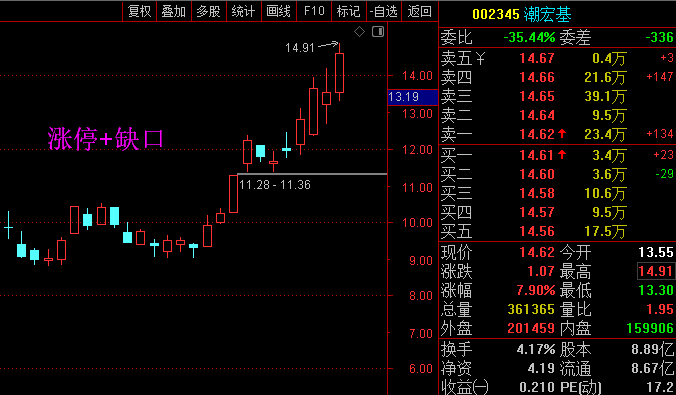
Task: Click -自选 to remove from watchlist
Action: click(x=384, y=11)
